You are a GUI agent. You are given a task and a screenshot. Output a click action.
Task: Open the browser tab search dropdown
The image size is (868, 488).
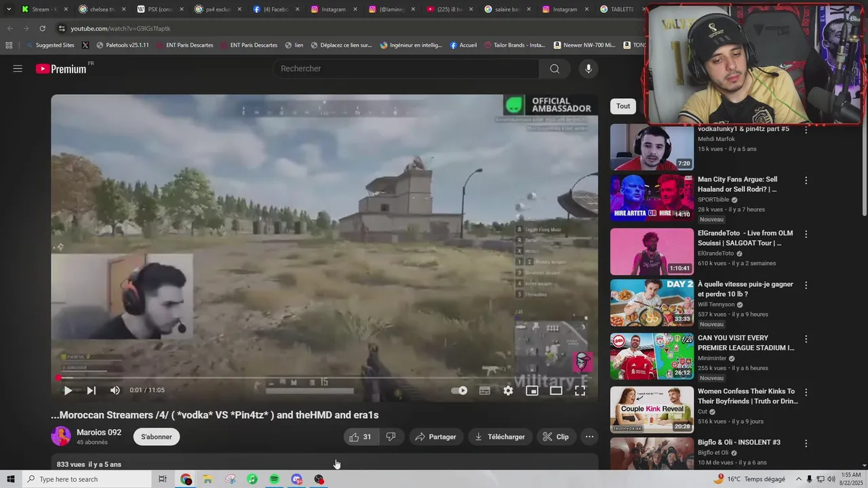pos(9,9)
